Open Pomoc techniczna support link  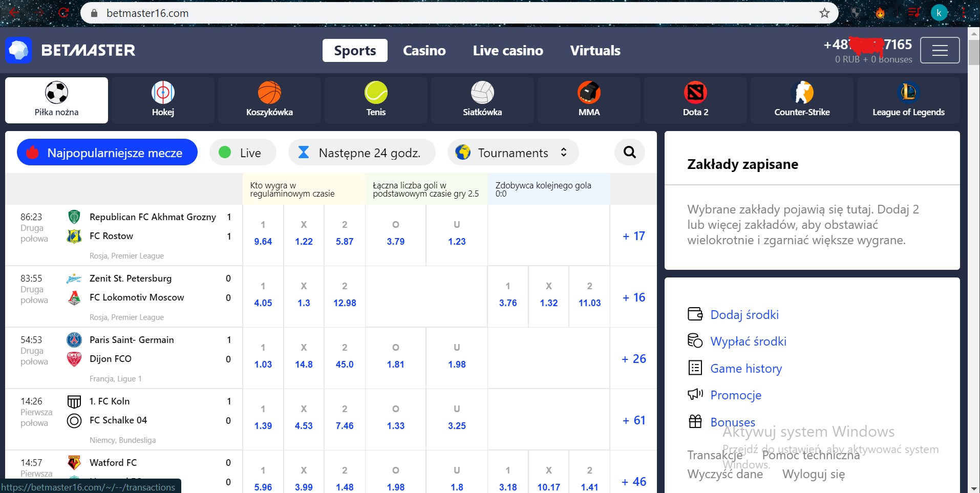[811, 455]
